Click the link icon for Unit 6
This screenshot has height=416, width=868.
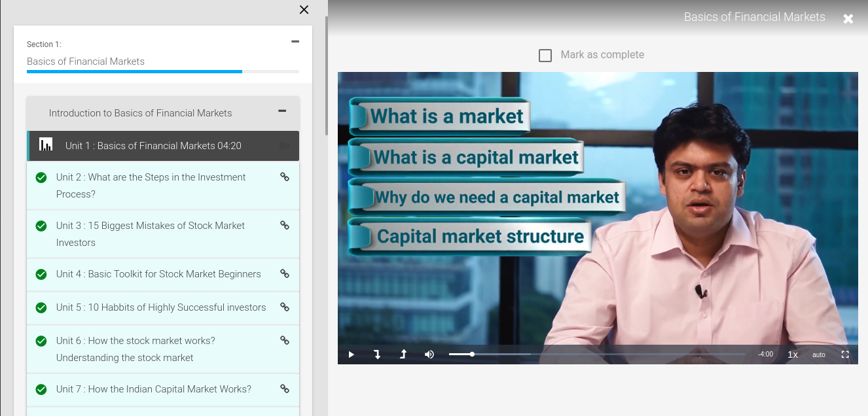285,340
